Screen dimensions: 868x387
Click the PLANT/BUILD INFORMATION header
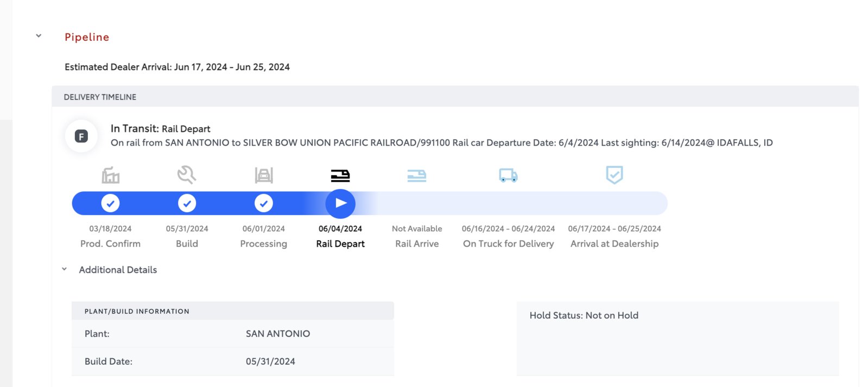pos(137,311)
